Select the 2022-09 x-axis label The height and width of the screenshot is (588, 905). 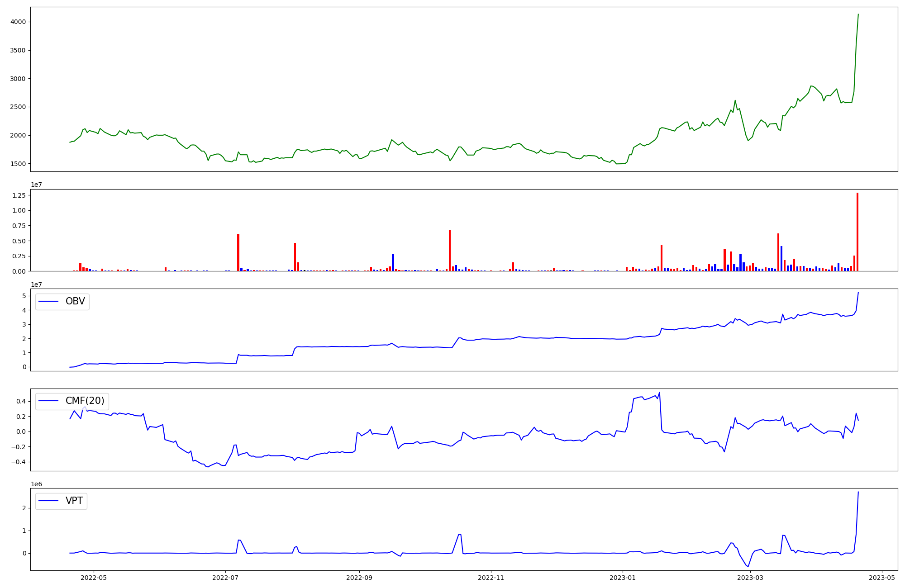(x=359, y=578)
